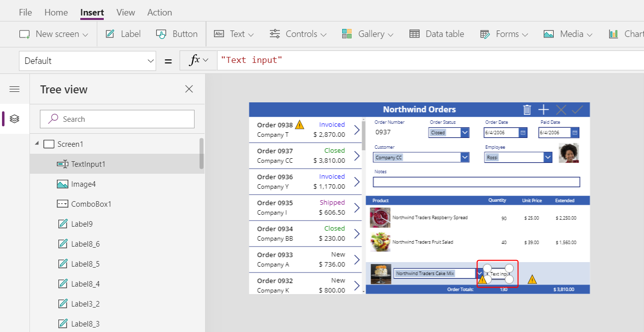Click the New screen button
This screenshot has width=644, height=332.
tap(53, 34)
